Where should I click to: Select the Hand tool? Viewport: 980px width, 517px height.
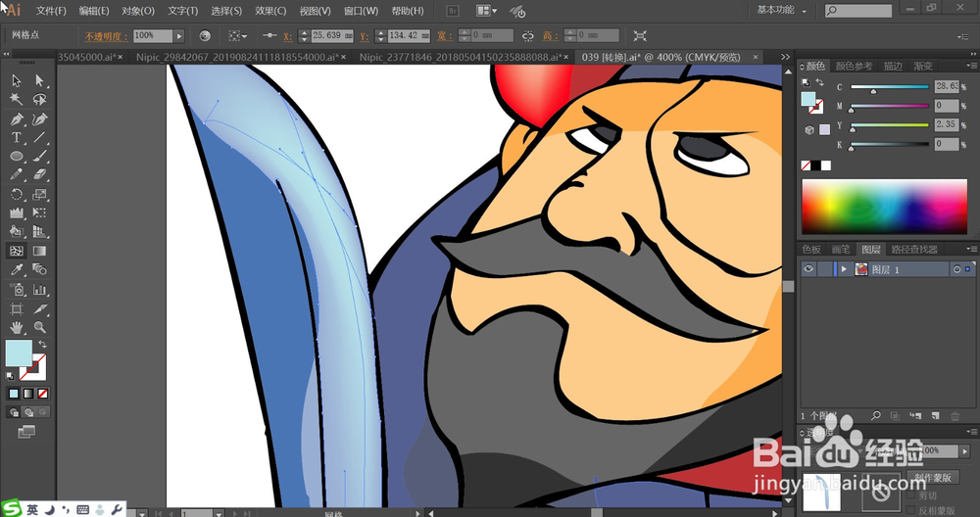pos(17,327)
